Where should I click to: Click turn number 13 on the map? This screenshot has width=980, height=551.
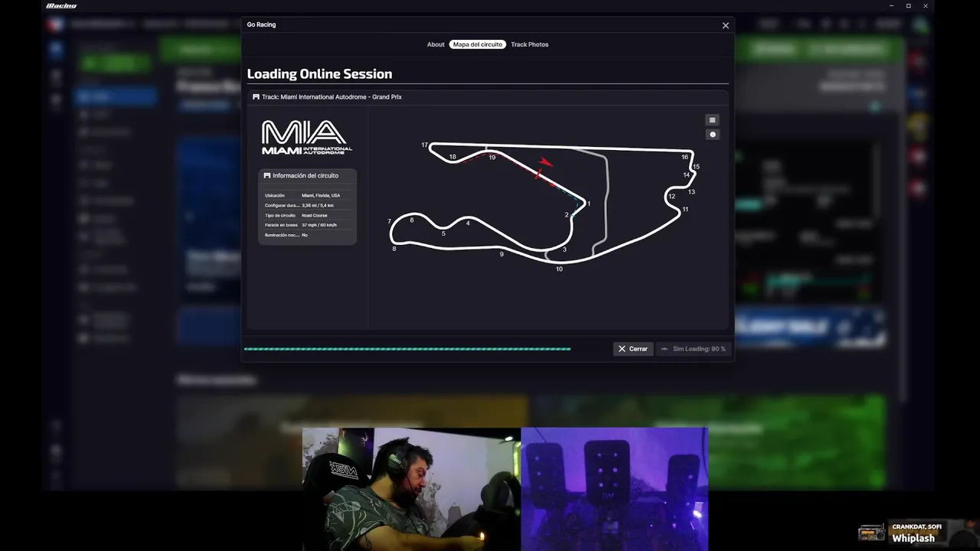pyautogui.click(x=691, y=192)
